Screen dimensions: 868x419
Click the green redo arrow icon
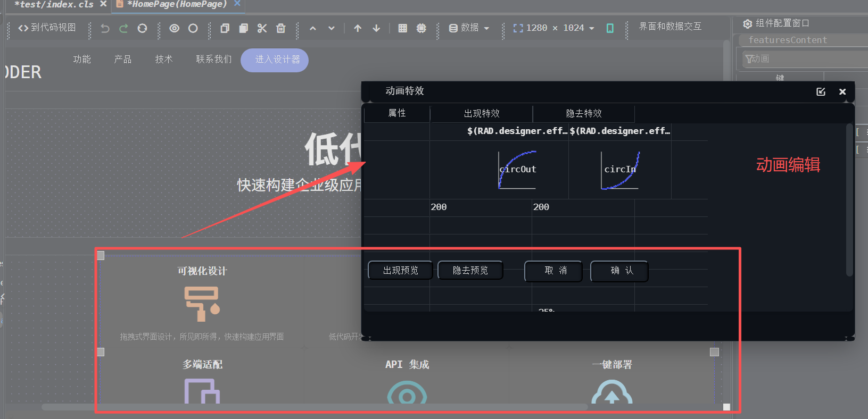(123, 28)
